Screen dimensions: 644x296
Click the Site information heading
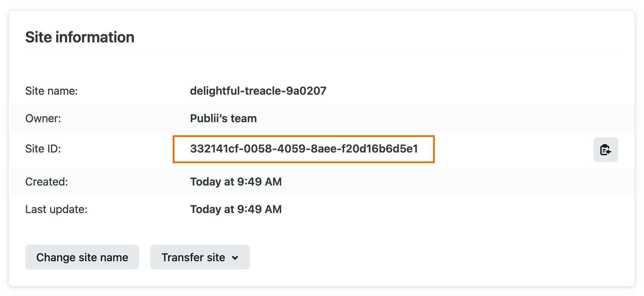[79, 37]
